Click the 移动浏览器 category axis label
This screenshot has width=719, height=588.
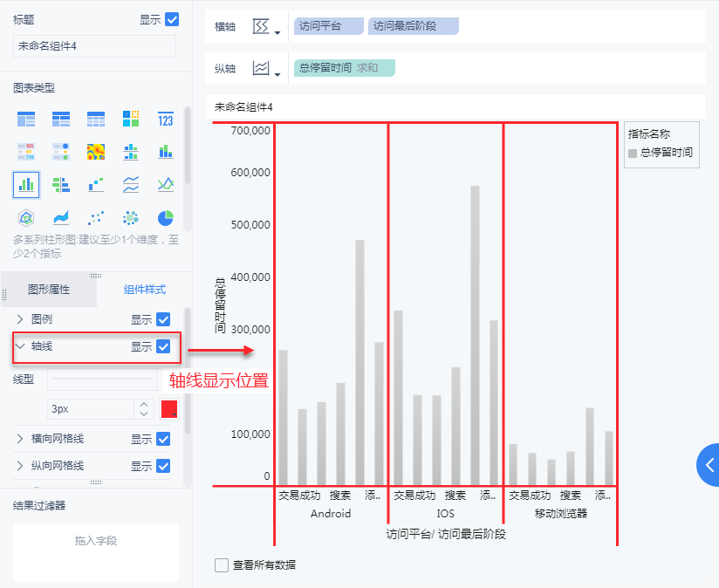(x=561, y=513)
